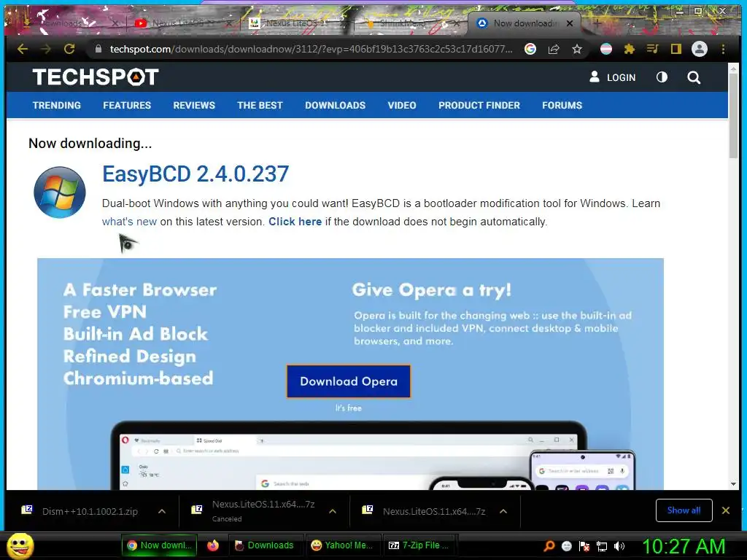Viewport: 747px width, 560px height.
Task: Open the PRODUCT FINDER menu item
Action: [479, 105]
